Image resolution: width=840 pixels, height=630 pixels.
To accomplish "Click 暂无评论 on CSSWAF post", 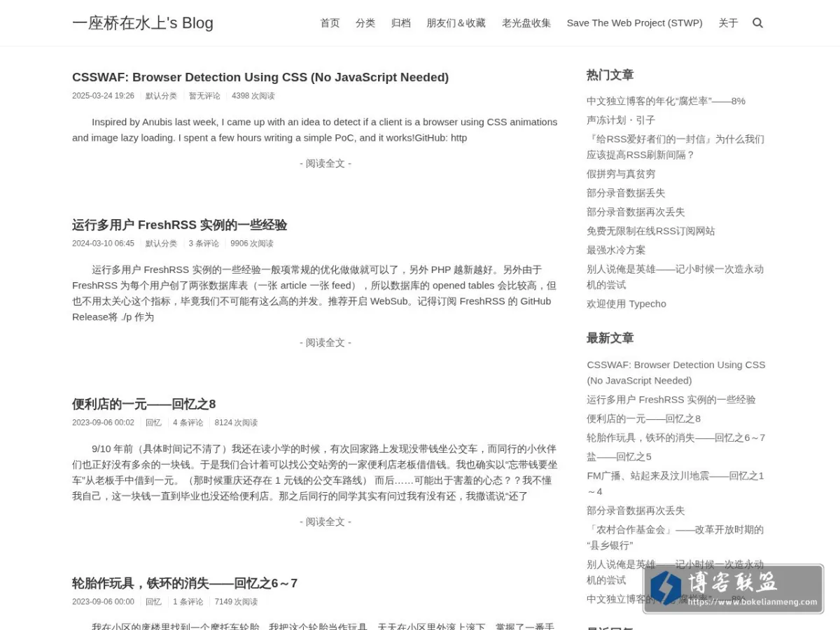I will click(x=204, y=96).
